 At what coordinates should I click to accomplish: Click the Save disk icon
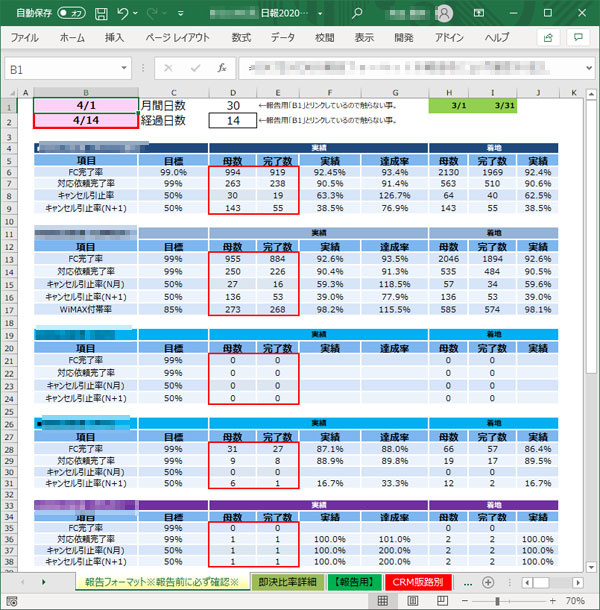click(x=98, y=14)
